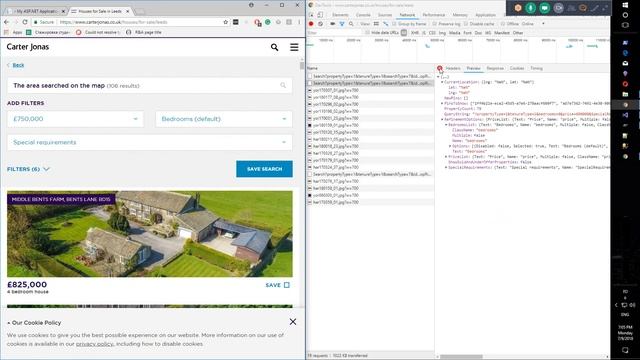Image resolution: width=640 pixels, height=360 pixels.
Task: Open Chrome's three-dot menu
Action: coord(299,22)
